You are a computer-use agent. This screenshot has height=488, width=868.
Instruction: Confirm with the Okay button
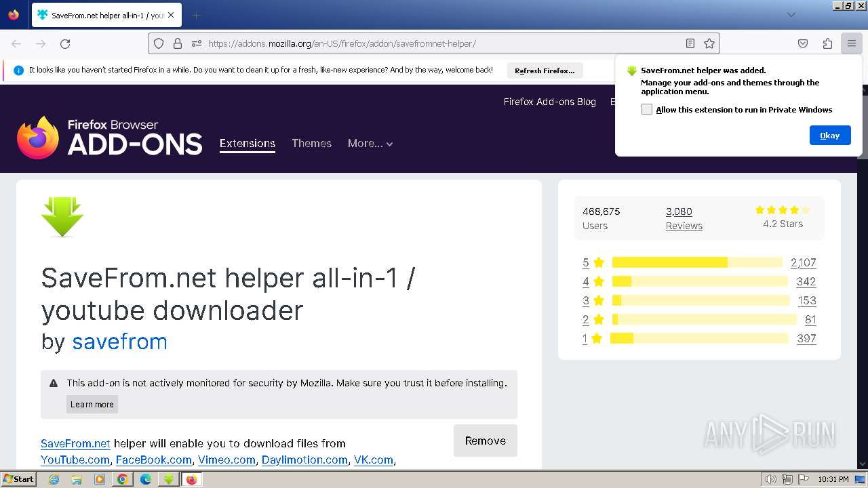(830, 136)
